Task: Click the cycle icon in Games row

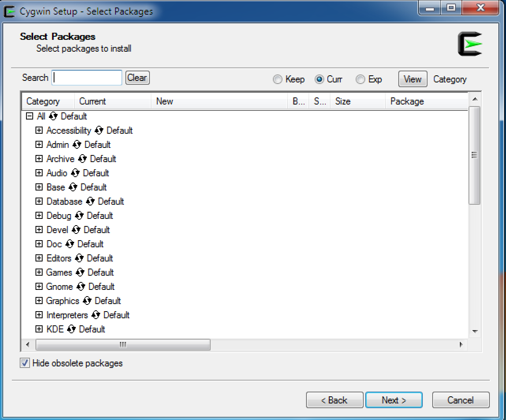Action: click(x=80, y=273)
